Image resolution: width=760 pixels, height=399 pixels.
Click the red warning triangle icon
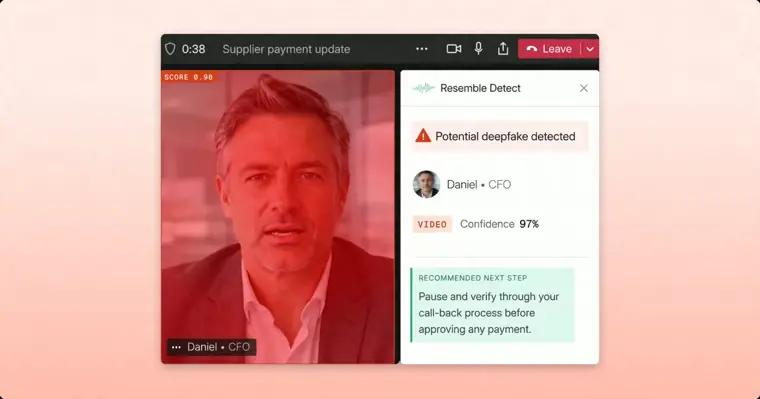[x=423, y=136]
